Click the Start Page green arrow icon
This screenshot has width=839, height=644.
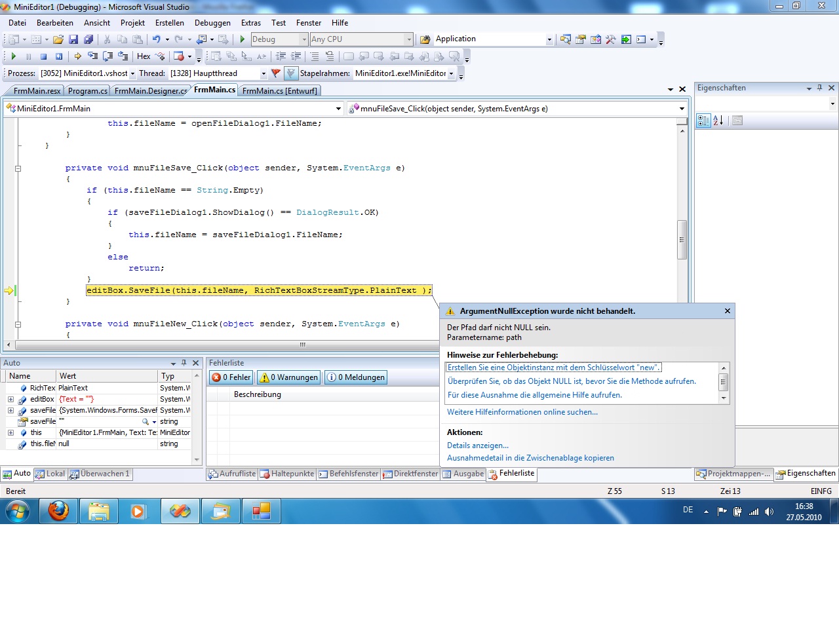click(x=625, y=39)
